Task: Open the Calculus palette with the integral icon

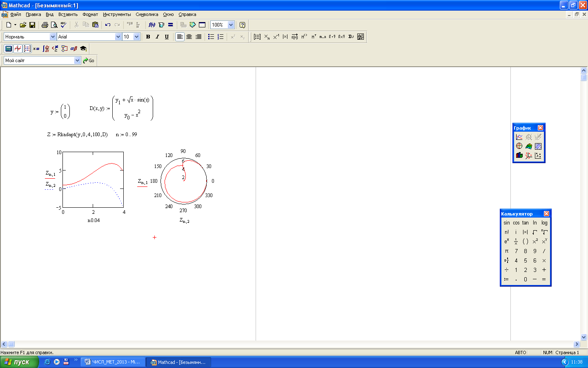Action: point(46,49)
